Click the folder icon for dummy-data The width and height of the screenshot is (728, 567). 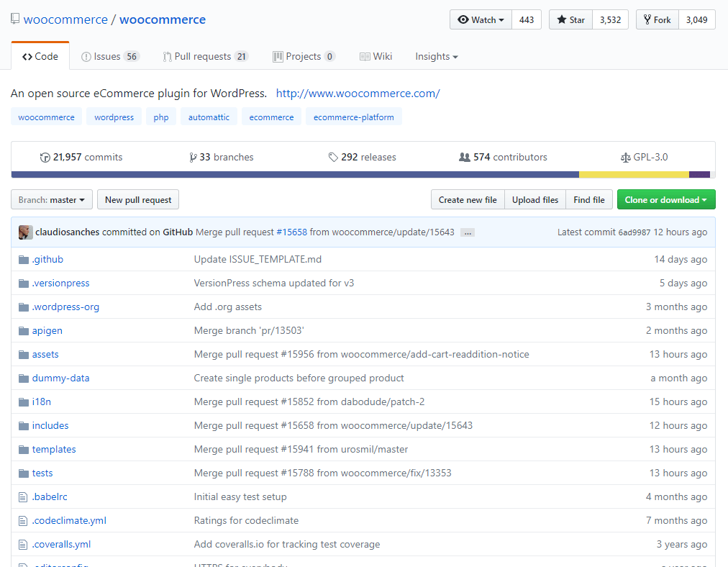(x=24, y=378)
